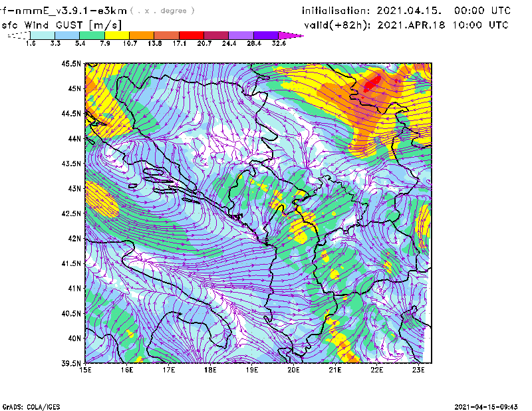Click the legend value 28.4

coord(254,43)
